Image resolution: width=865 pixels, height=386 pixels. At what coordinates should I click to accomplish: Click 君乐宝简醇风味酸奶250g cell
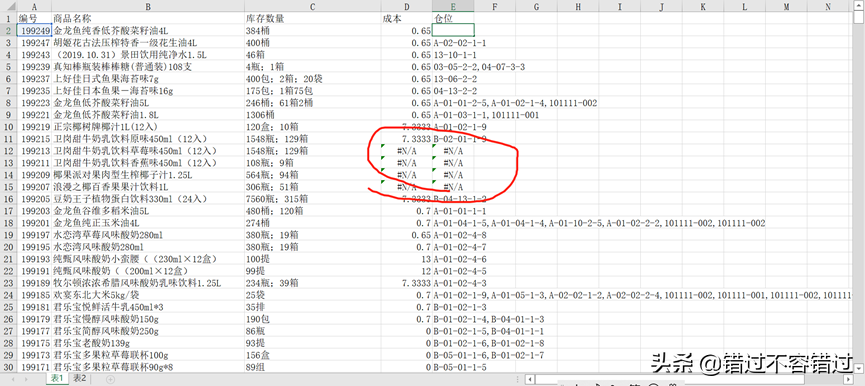[148, 331]
